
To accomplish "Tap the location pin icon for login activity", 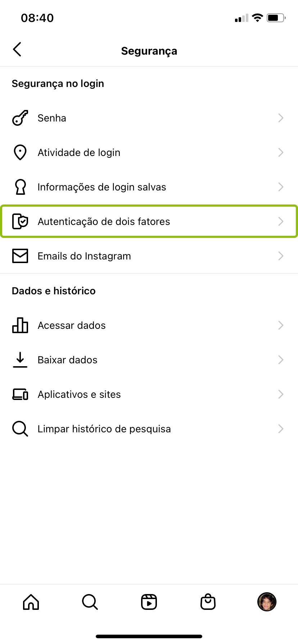I will click(x=20, y=152).
